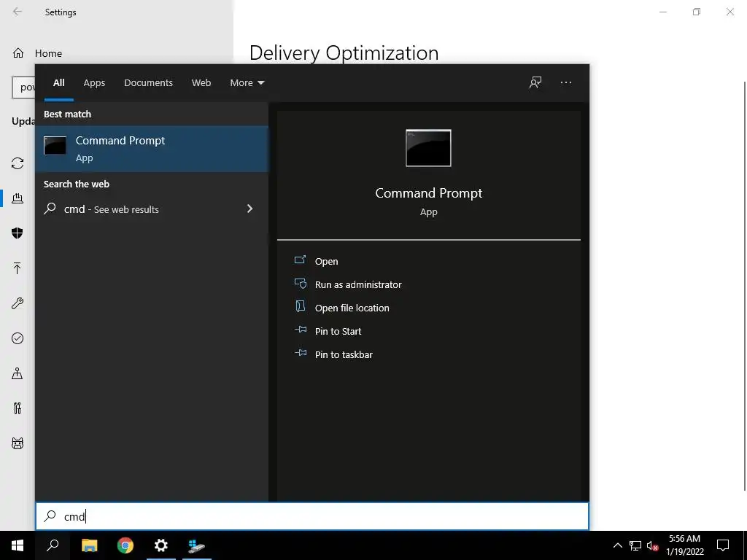This screenshot has height=560, width=747.
Task: Switch to Documents search tab
Action: click(x=148, y=82)
